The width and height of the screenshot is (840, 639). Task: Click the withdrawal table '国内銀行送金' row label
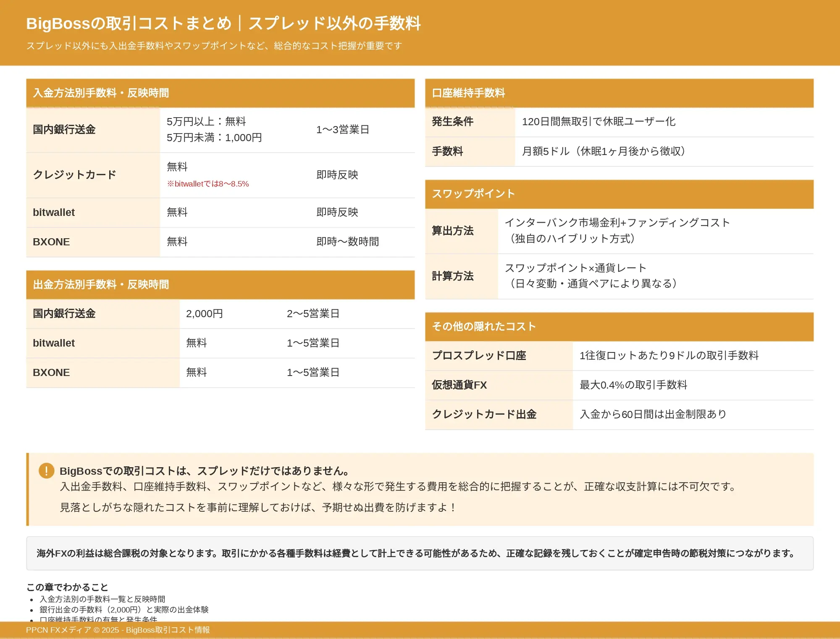click(x=103, y=314)
